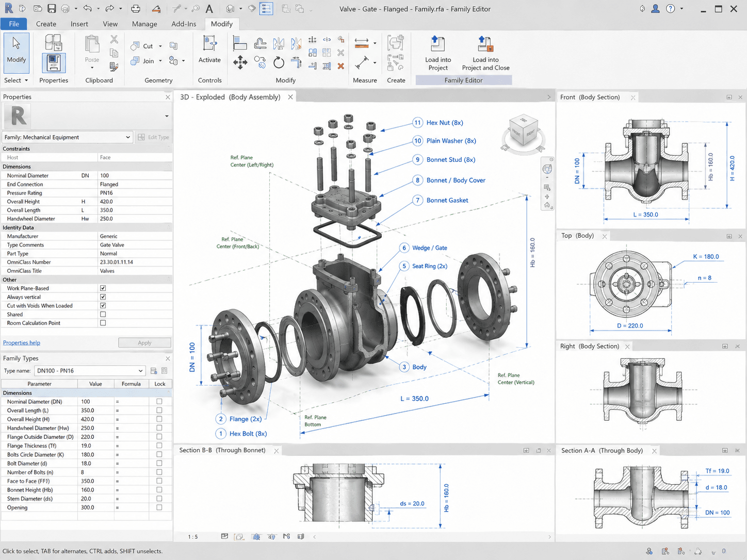Expand the Select panel dropdown arrow
This screenshot has width=747, height=560.
point(26,80)
